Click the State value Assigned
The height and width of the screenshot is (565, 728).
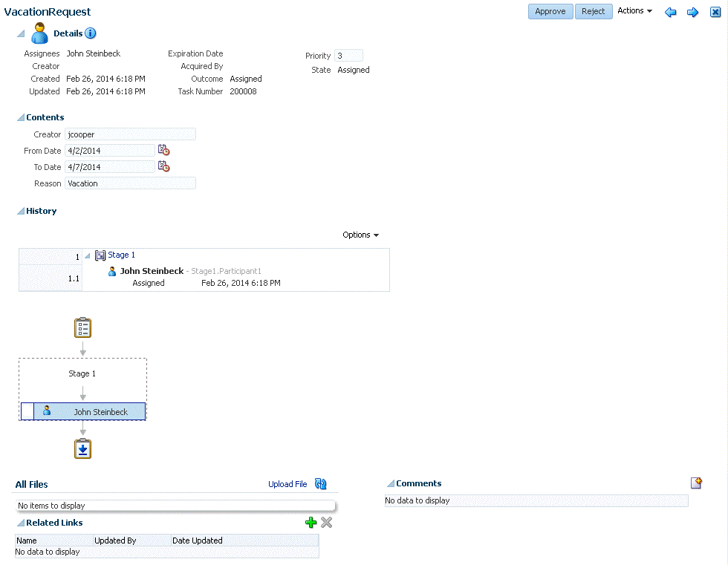354,70
